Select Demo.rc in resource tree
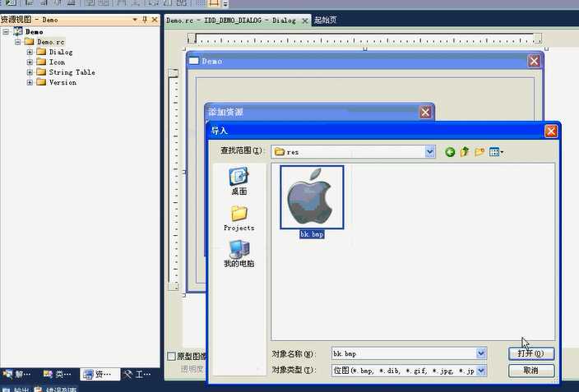The height and width of the screenshot is (392, 579). tap(51, 42)
